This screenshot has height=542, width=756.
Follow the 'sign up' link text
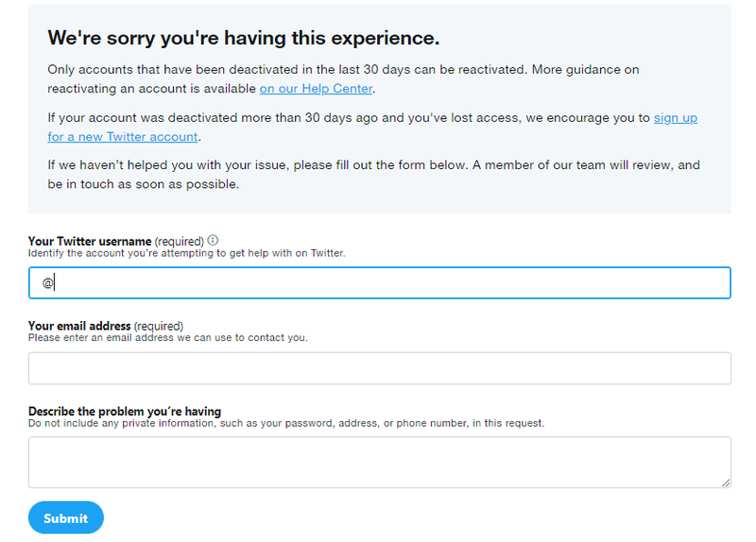(x=676, y=117)
